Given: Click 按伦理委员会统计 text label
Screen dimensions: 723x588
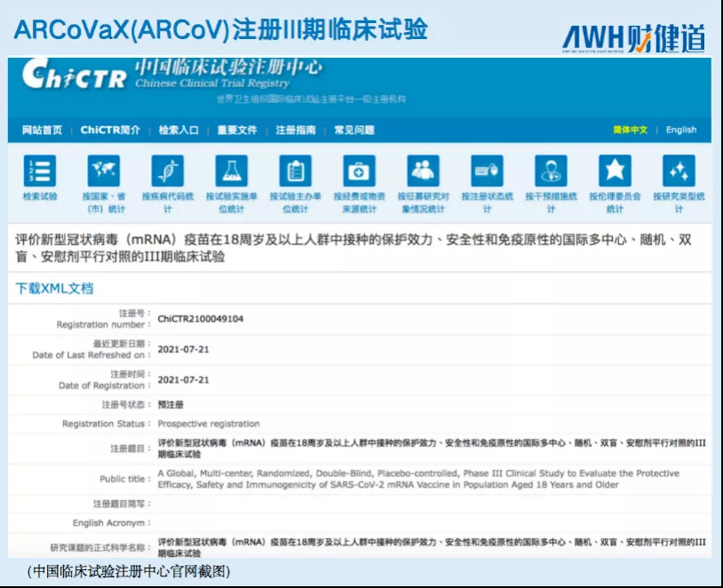Looking at the screenshot, I should point(615,203).
